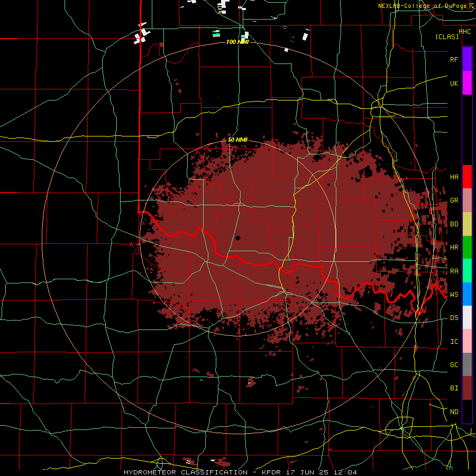
Task: Click the purple RF legend color swatch
Action: tap(467, 59)
